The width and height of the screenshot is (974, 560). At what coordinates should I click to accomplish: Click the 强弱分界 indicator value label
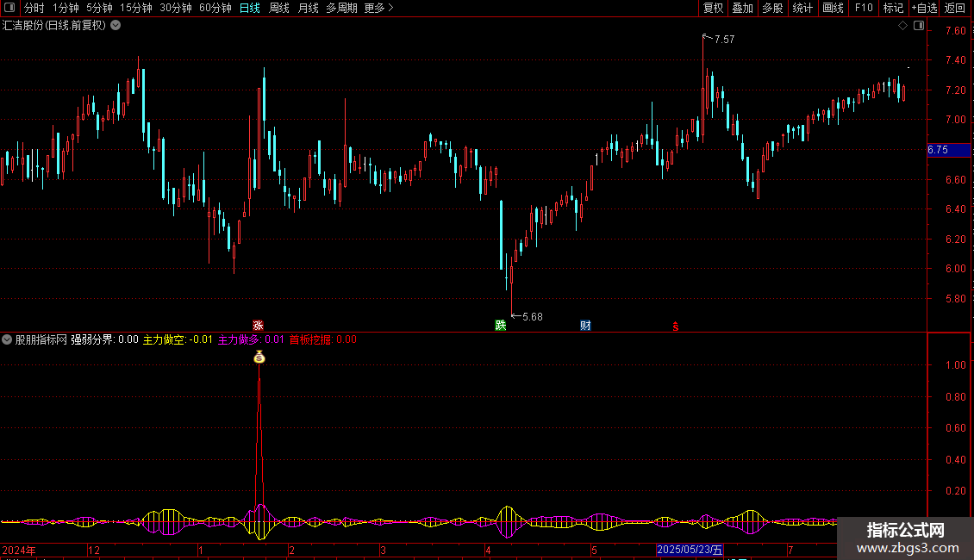[104, 339]
